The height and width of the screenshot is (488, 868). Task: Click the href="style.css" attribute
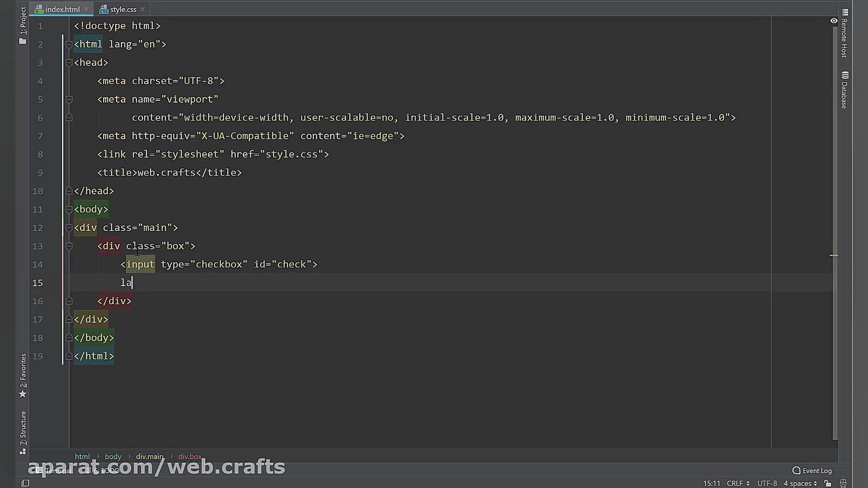pyautogui.click(x=277, y=154)
